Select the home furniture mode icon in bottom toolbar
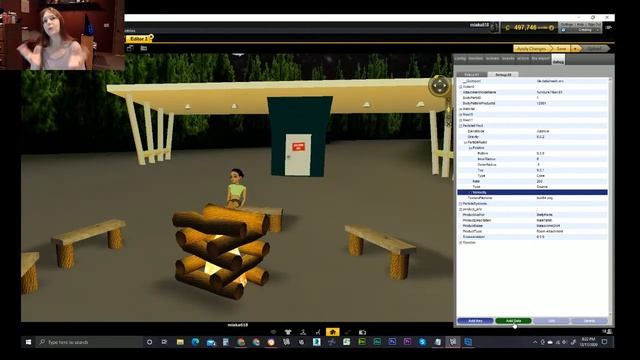 [332, 332]
